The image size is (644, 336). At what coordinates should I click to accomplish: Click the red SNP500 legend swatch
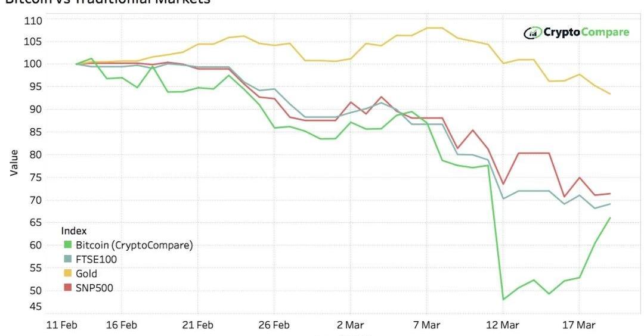tap(67, 288)
